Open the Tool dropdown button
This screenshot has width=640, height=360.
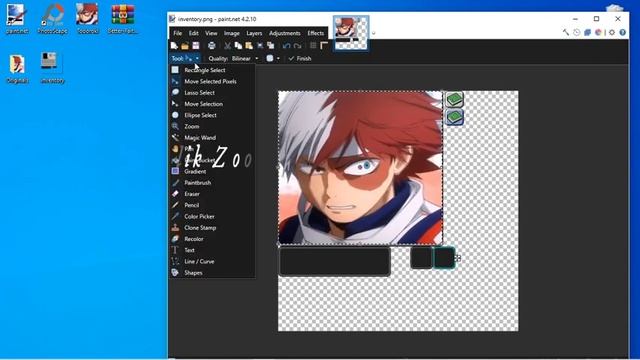[x=185, y=58]
